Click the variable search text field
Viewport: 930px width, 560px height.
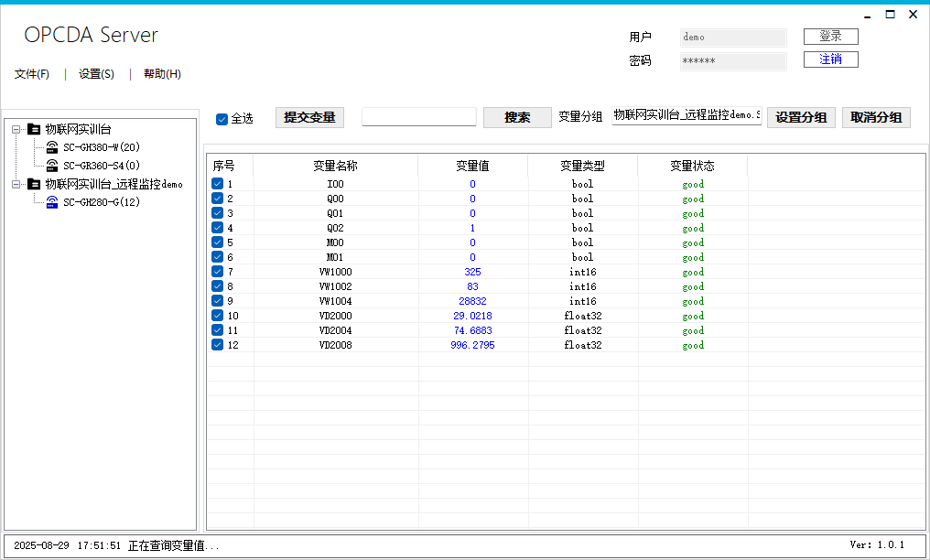tap(419, 117)
